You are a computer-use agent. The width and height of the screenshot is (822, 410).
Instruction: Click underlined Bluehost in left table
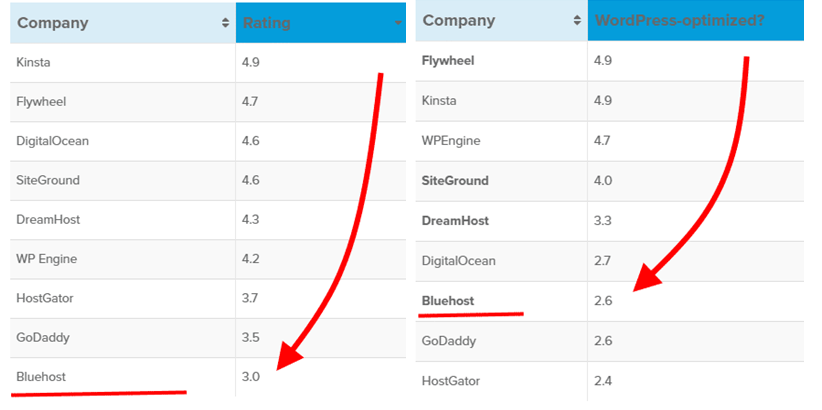pyautogui.click(x=41, y=376)
